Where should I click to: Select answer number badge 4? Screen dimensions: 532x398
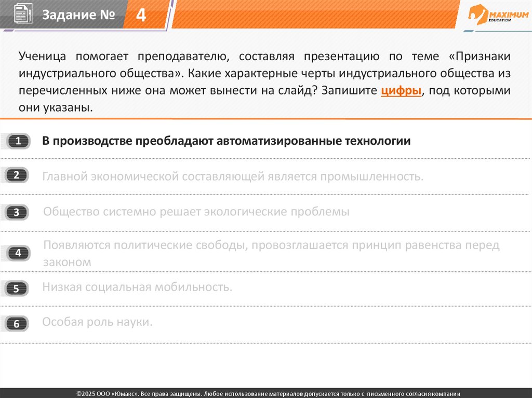pos(18,253)
